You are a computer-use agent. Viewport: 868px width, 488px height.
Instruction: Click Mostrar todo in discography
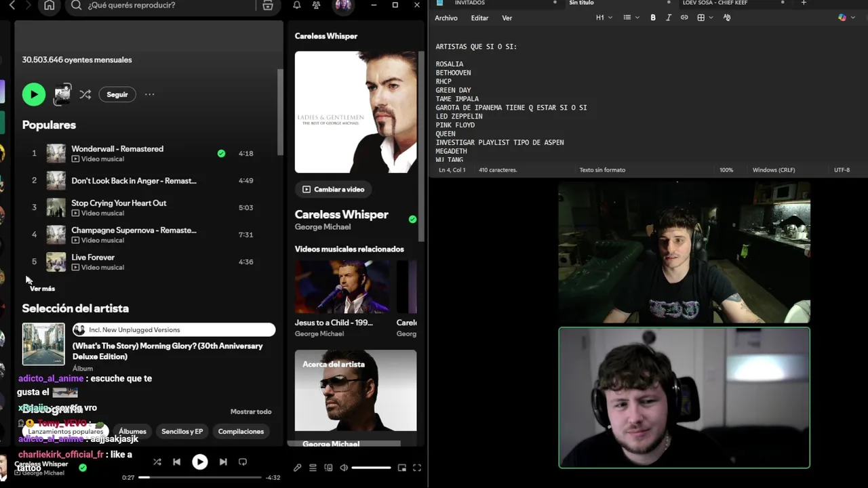pyautogui.click(x=251, y=411)
